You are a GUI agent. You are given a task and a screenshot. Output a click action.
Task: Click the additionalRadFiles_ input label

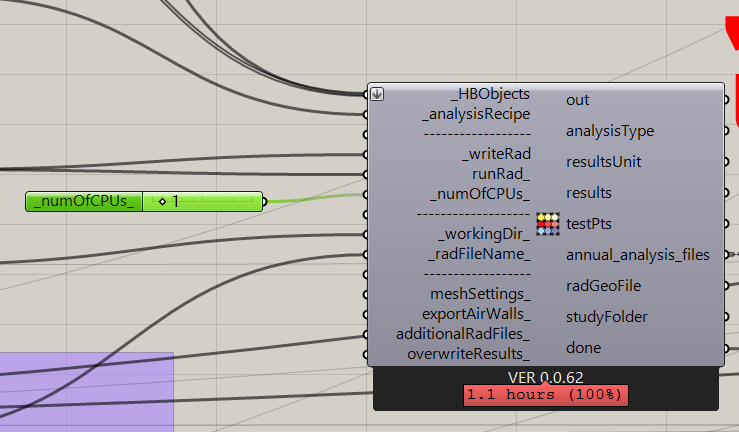[x=463, y=334]
